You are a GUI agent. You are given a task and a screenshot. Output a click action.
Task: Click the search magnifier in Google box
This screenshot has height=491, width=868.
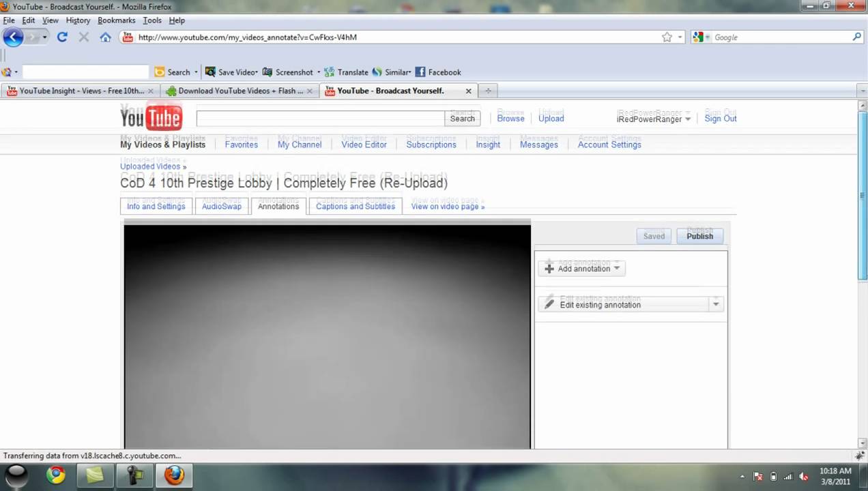(857, 37)
